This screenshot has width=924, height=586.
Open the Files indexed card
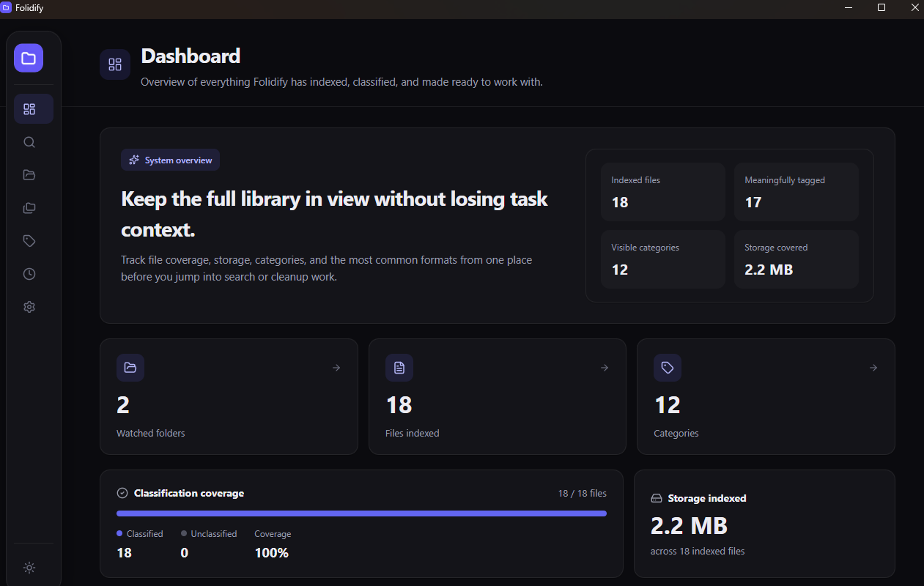pos(498,396)
